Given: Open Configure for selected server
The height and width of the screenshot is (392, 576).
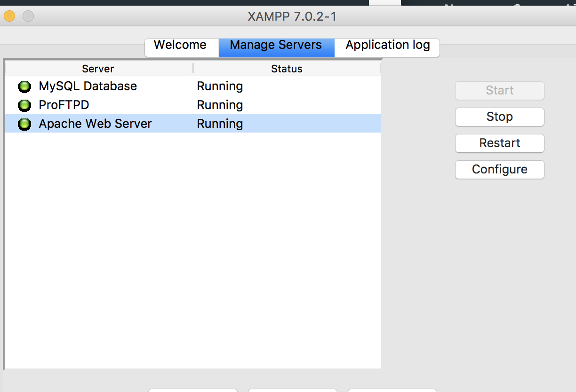Looking at the screenshot, I should click(x=500, y=170).
